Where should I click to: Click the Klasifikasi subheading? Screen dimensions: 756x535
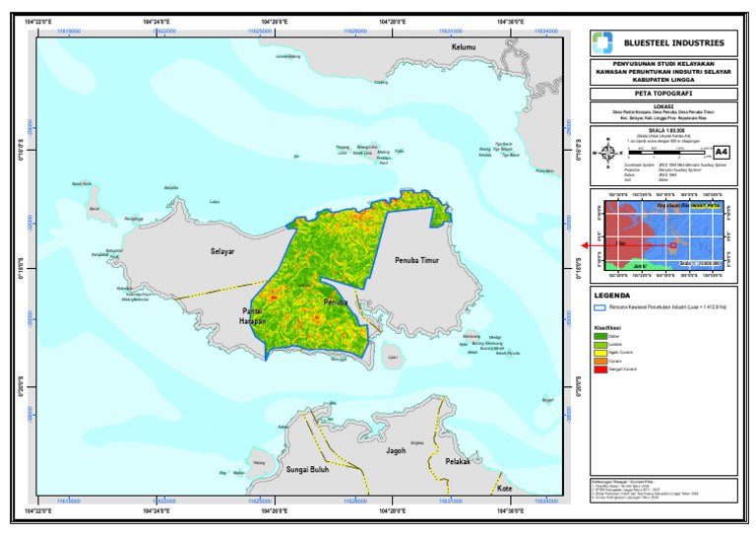click(607, 327)
